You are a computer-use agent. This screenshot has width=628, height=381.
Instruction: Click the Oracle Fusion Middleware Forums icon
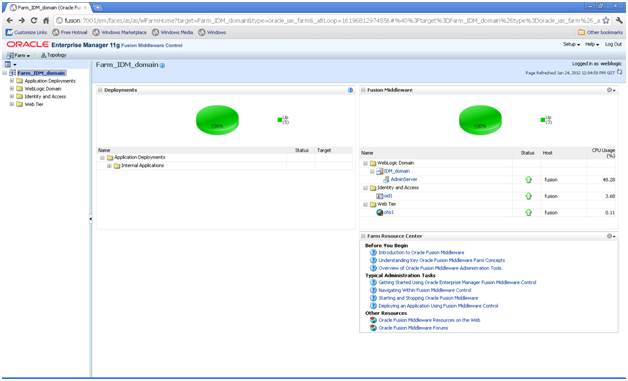click(x=373, y=328)
